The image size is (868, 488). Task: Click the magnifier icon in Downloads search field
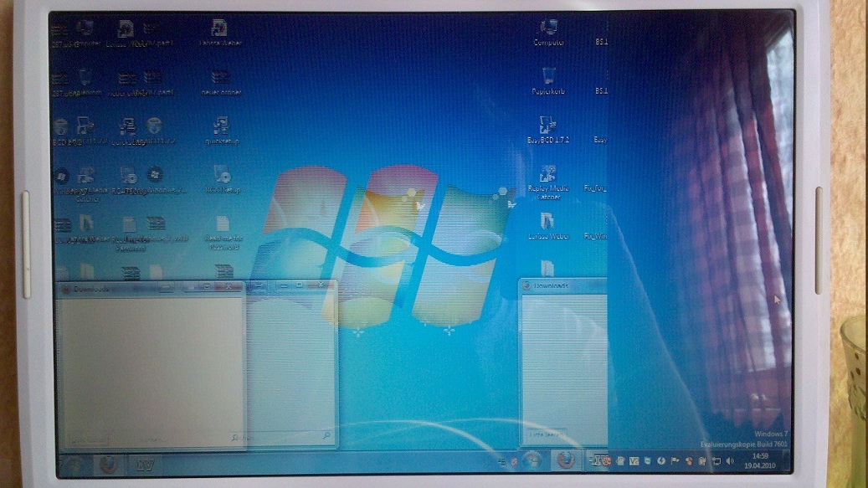326,437
